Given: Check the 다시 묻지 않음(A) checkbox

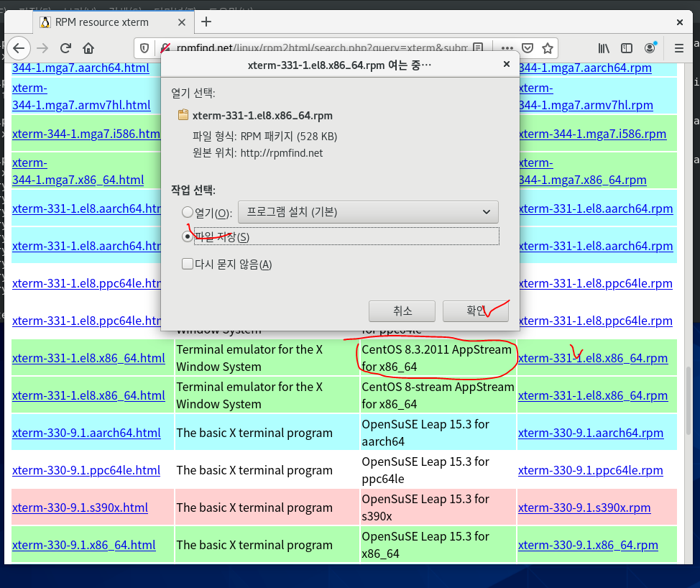Looking at the screenshot, I should click(188, 264).
